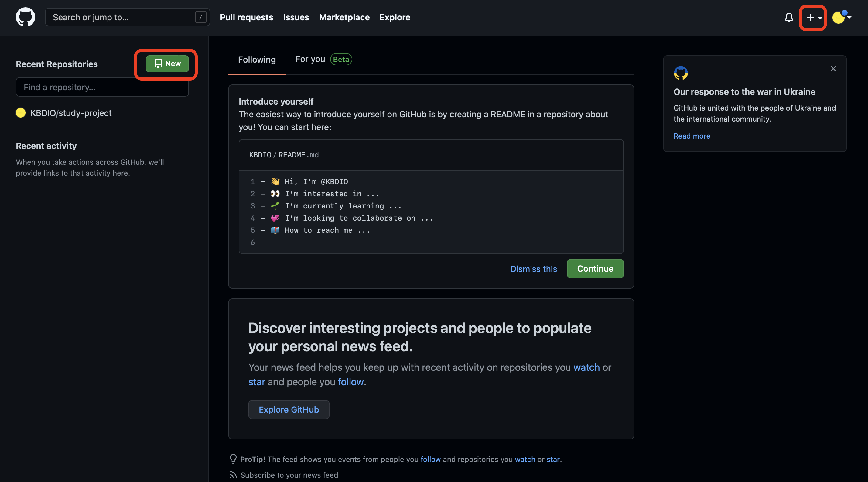Click the star link in news feed text

click(257, 382)
